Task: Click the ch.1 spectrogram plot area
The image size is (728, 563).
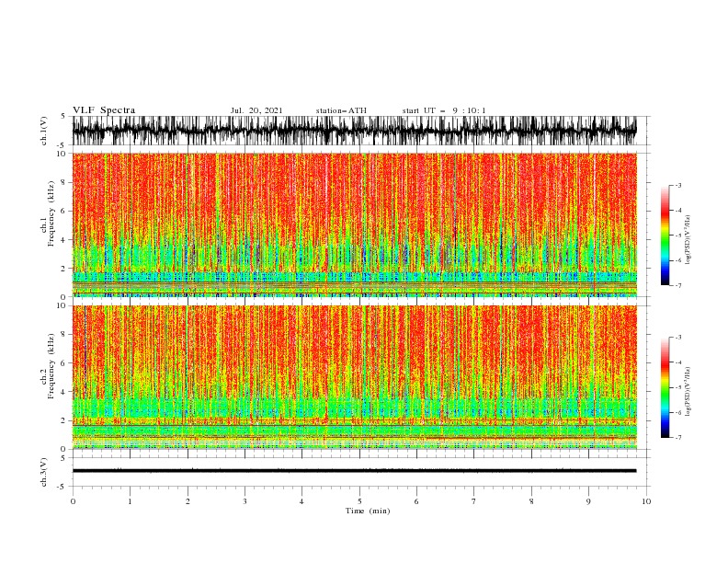Action: [x=354, y=224]
